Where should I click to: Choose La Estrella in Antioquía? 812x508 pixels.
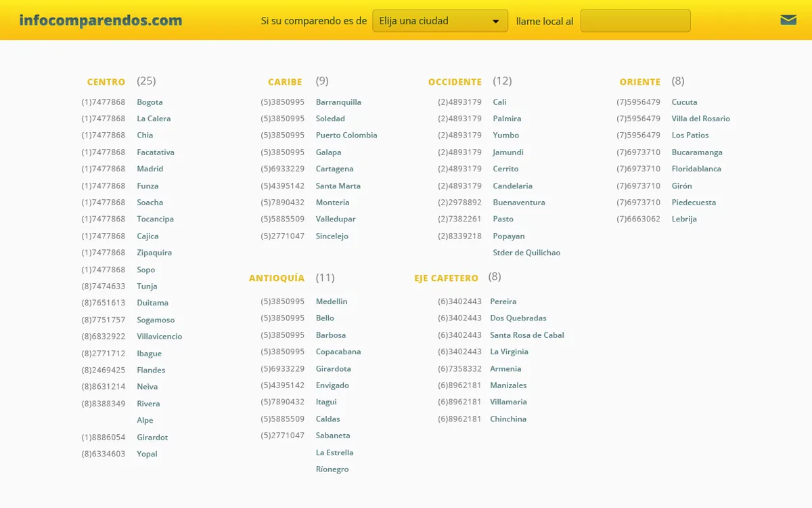point(334,452)
